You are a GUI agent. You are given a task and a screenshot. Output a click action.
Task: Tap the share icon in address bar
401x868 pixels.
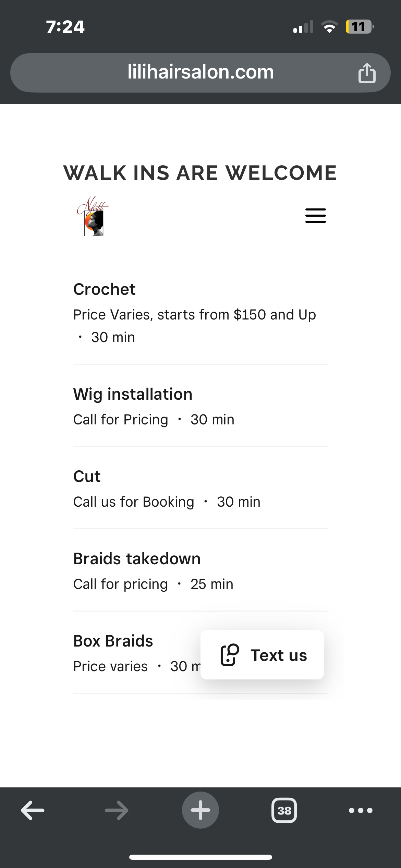(x=367, y=73)
